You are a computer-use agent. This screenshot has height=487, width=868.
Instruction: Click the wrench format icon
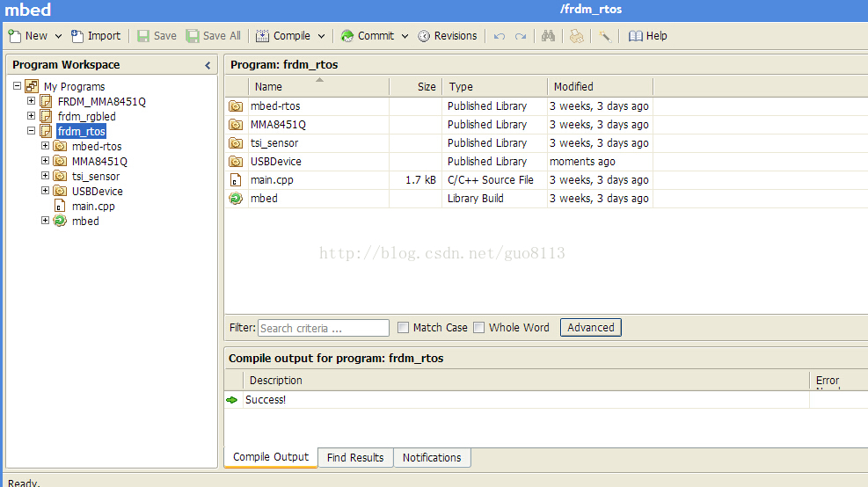click(604, 37)
